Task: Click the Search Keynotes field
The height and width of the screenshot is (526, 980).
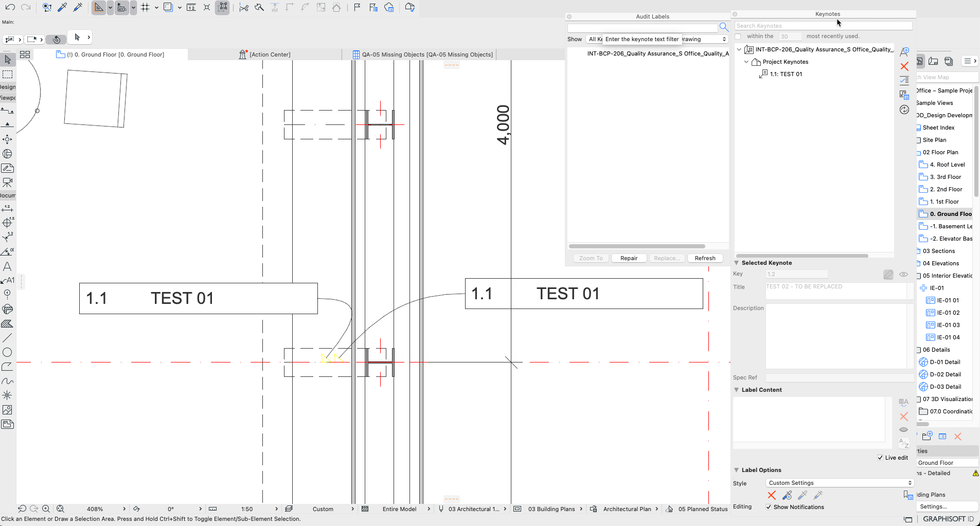Action: [823, 26]
